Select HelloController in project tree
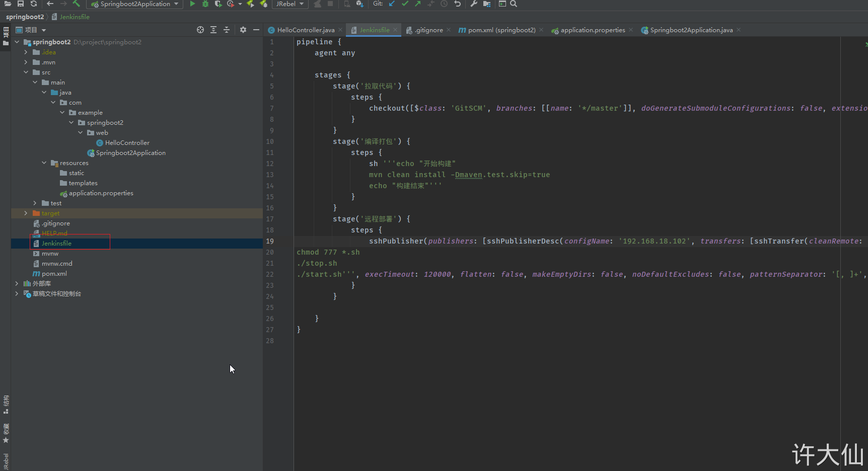The image size is (868, 471). click(127, 143)
